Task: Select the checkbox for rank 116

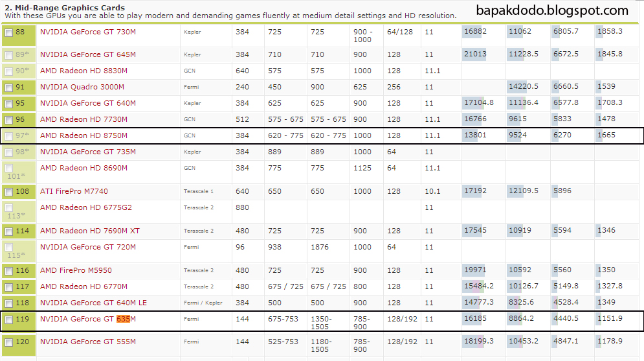Action: pyautogui.click(x=8, y=272)
